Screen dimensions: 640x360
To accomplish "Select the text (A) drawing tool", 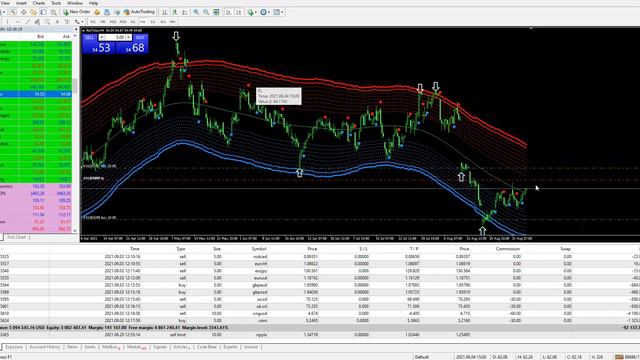I will click(x=57, y=22).
